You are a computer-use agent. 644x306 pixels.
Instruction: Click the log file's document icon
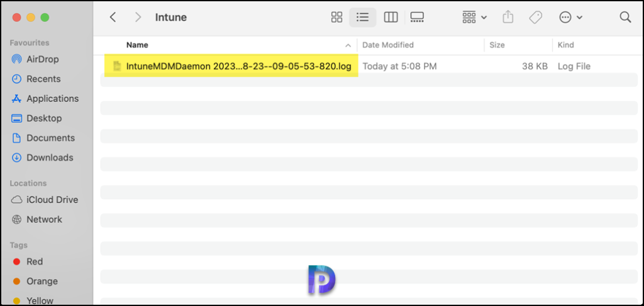click(118, 66)
